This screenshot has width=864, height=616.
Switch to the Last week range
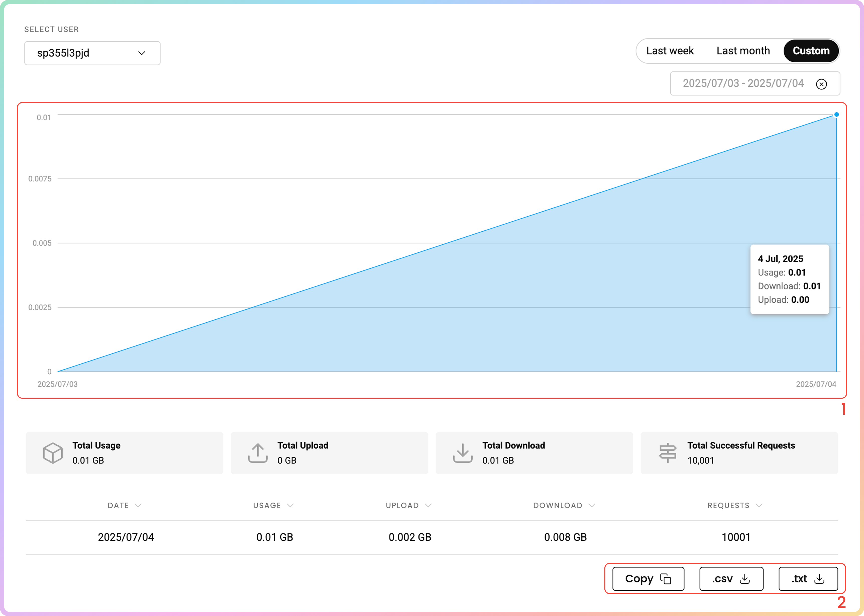(670, 51)
